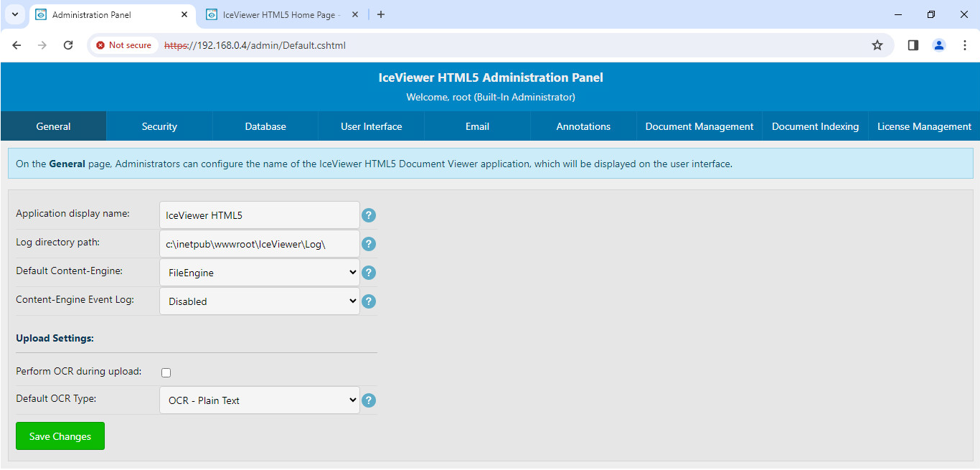The height and width of the screenshot is (470, 980).
Task: Switch to the Security tab
Action: pyautogui.click(x=159, y=126)
